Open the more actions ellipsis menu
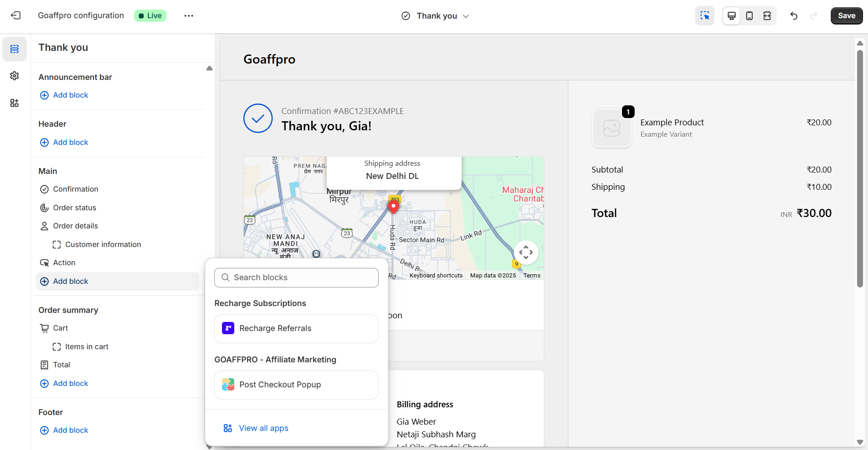 pos(188,16)
